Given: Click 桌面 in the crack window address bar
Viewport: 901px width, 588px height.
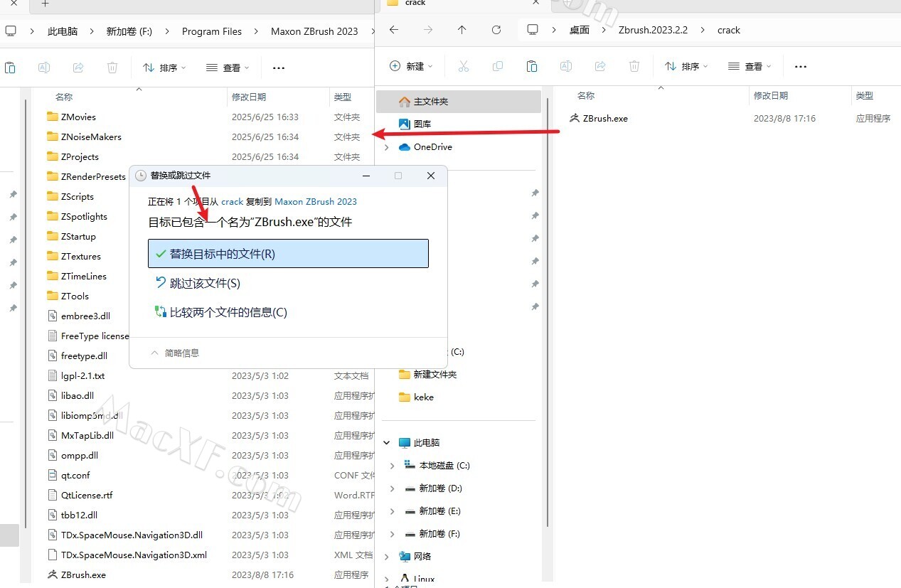Looking at the screenshot, I should (580, 30).
